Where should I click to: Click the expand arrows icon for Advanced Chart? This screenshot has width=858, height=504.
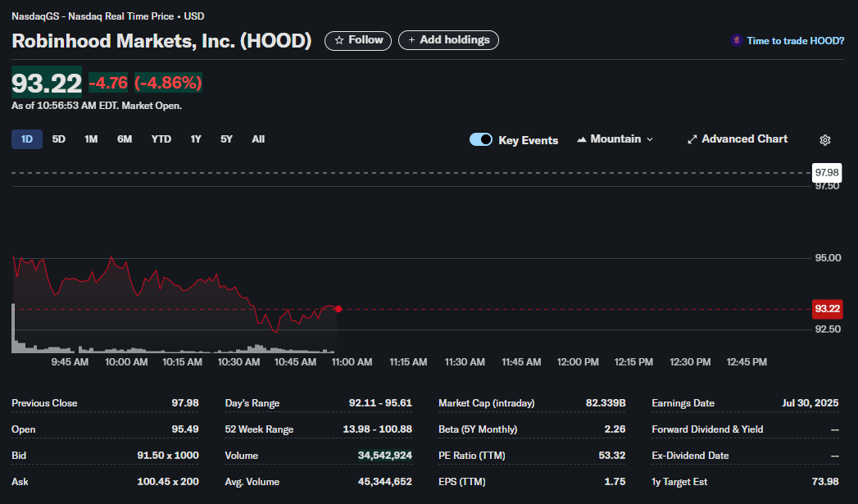(x=692, y=139)
